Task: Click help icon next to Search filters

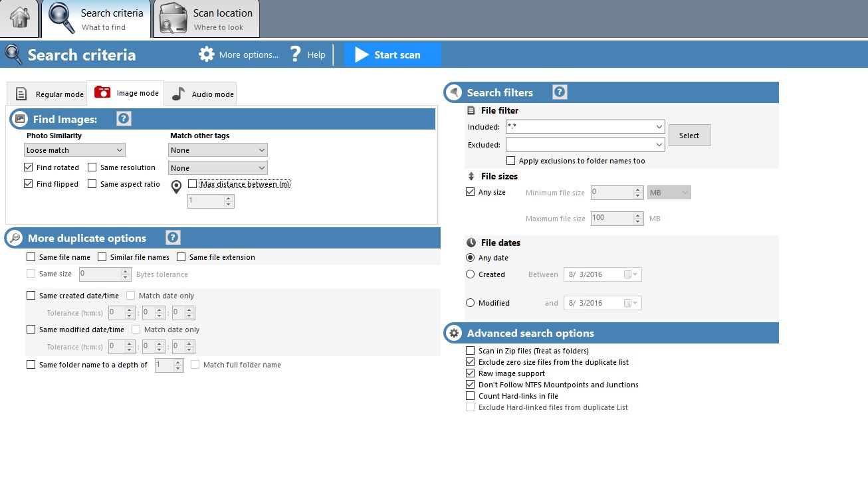Action: (x=560, y=92)
